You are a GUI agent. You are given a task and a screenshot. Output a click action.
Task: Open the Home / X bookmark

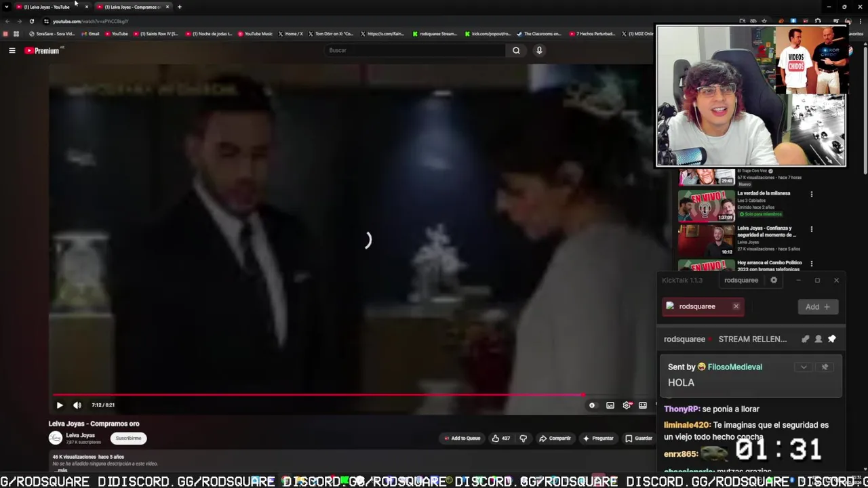point(290,34)
